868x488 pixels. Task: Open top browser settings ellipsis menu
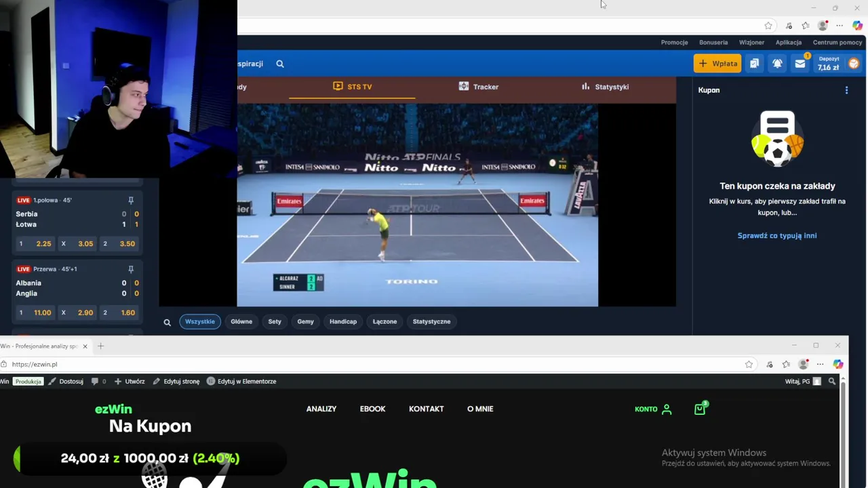pos(840,26)
